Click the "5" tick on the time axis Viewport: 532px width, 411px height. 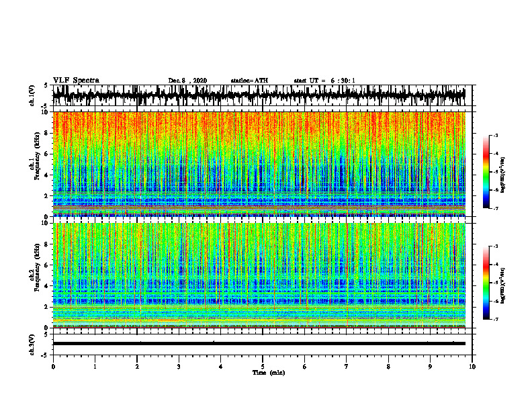[263, 367]
